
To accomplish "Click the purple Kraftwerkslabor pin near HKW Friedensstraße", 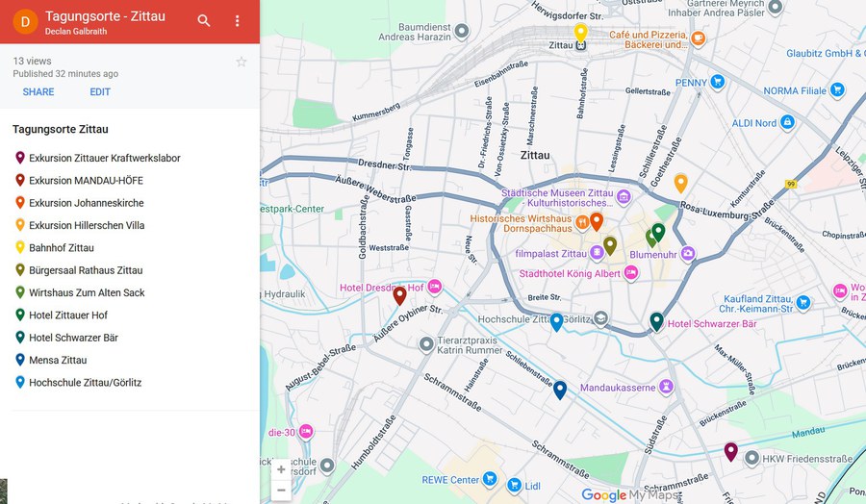I will coord(730,451).
